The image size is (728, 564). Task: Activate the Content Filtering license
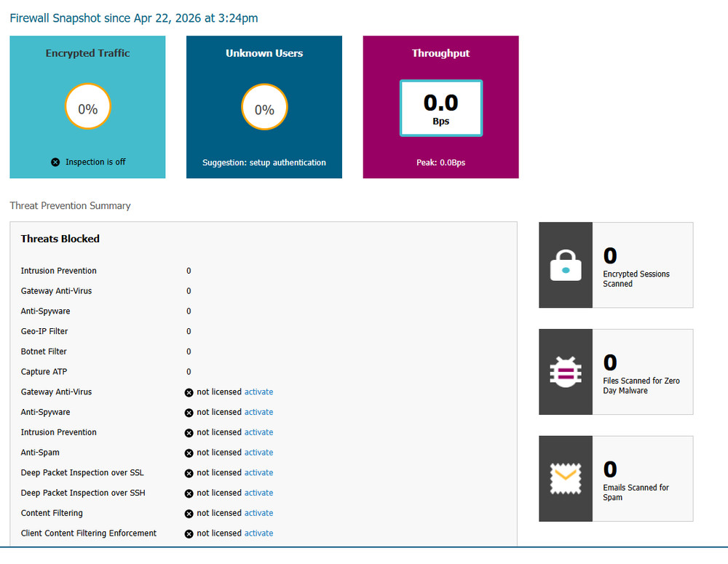tap(258, 513)
